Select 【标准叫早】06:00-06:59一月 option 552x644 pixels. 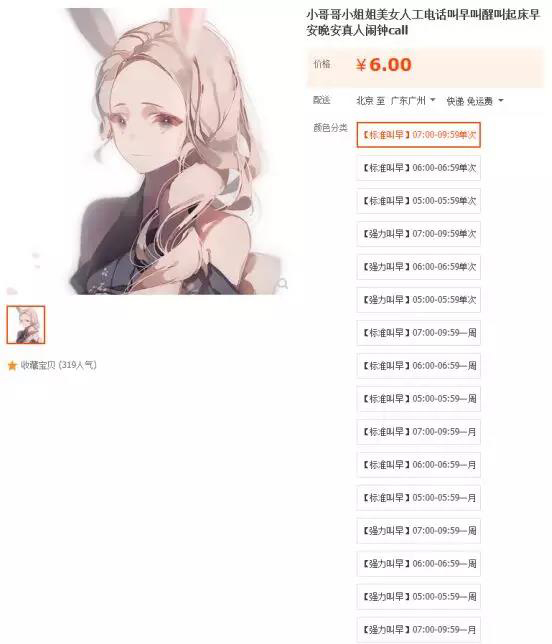[x=419, y=465]
